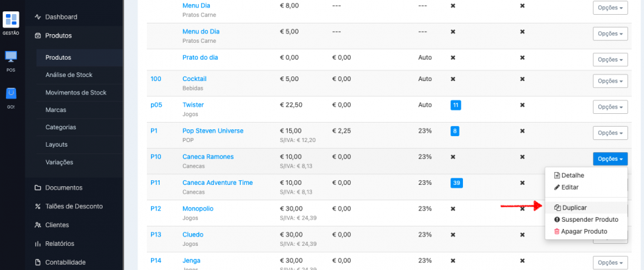The height and width of the screenshot is (270, 644).
Task: Click the GESTÃO module icon
Action: (x=11, y=20)
